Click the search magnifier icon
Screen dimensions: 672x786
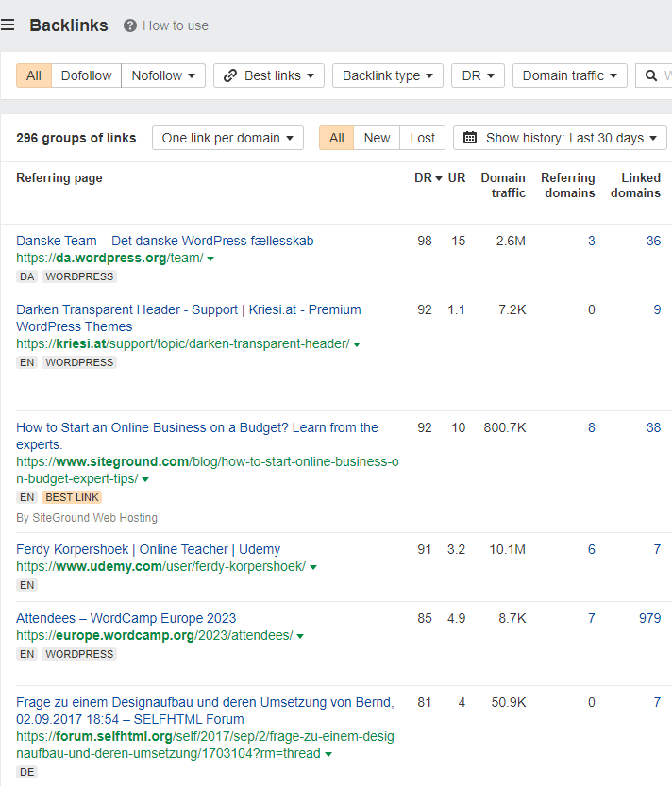[x=652, y=75]
